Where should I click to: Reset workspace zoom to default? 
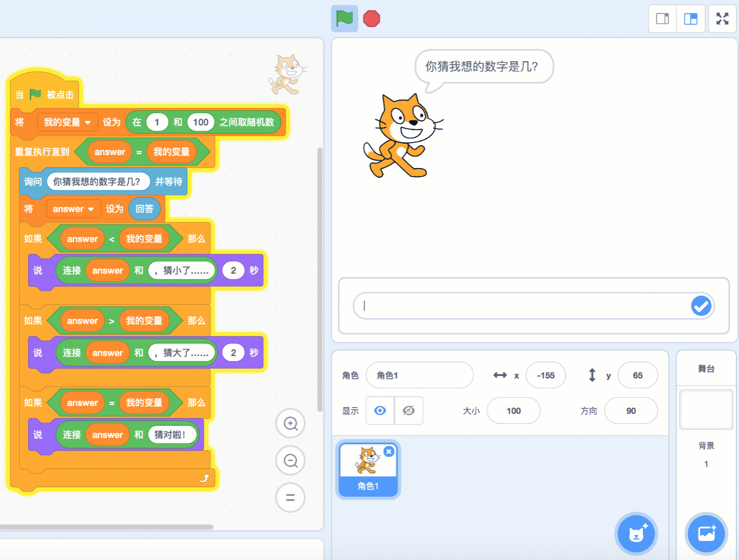290,498
